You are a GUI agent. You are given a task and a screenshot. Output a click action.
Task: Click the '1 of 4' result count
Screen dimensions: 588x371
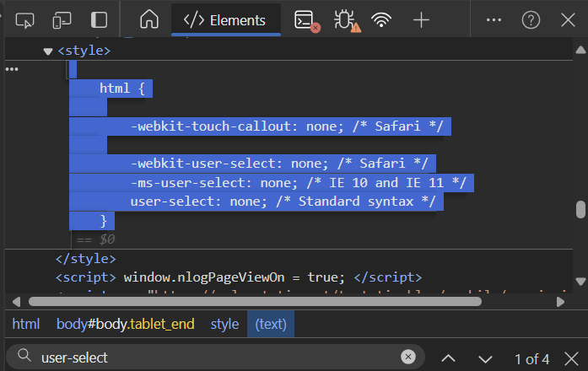531,359
